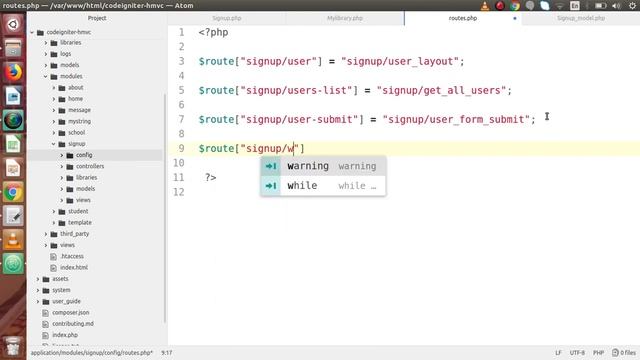Open the Ubuntu dash search icon

pos(13,24)
